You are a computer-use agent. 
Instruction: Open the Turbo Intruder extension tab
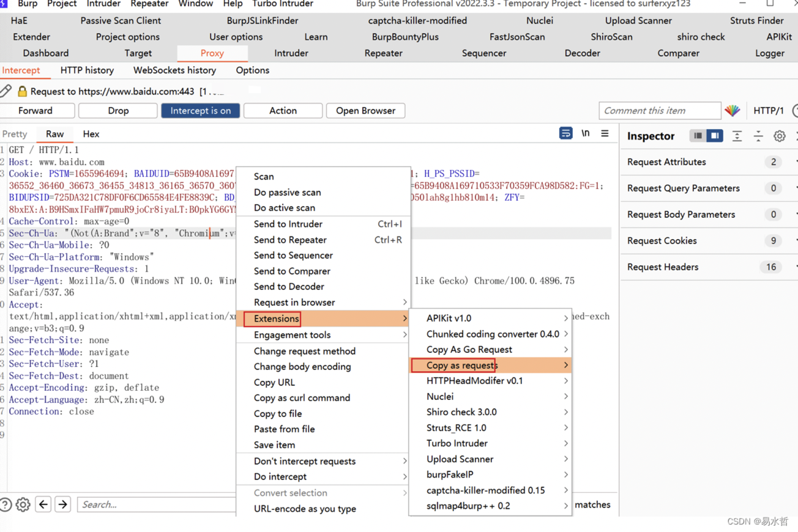[283, 4]
